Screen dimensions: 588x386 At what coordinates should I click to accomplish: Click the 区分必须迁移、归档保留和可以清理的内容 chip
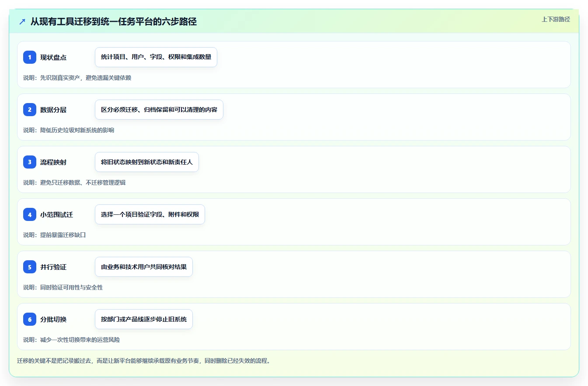coord(159,110)
